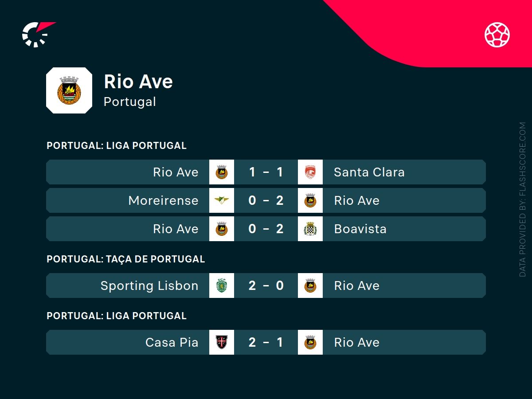
Task: Click the Casa Pia team name
Action: pos(172,342)
